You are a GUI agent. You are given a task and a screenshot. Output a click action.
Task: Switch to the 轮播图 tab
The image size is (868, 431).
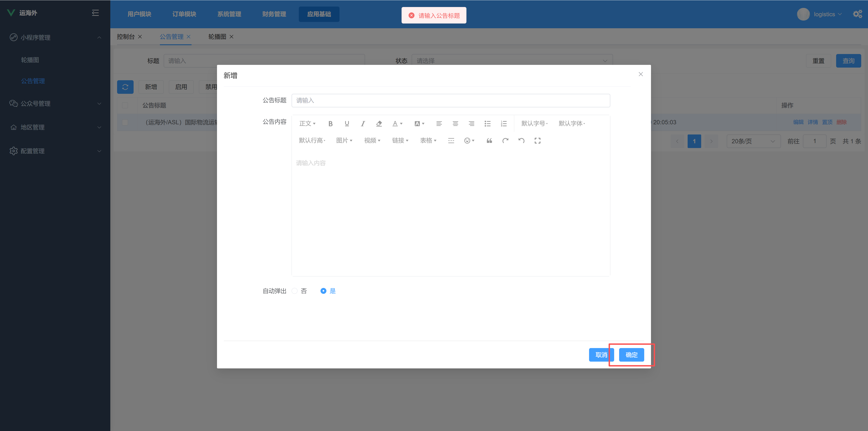point(217,37)
